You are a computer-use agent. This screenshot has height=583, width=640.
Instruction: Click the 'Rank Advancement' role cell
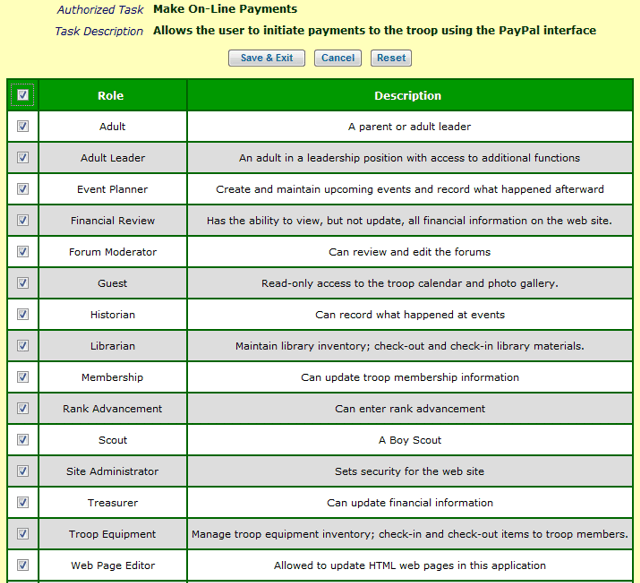click(x=113, y=409)
